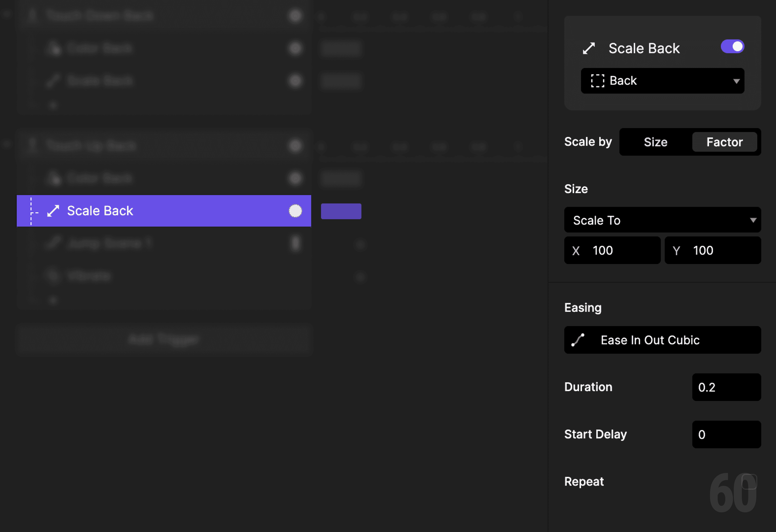Click the white status dot on the Scale Back row
Image resolution: width=776 pixels, height=532 pixels.
[295, 211]
